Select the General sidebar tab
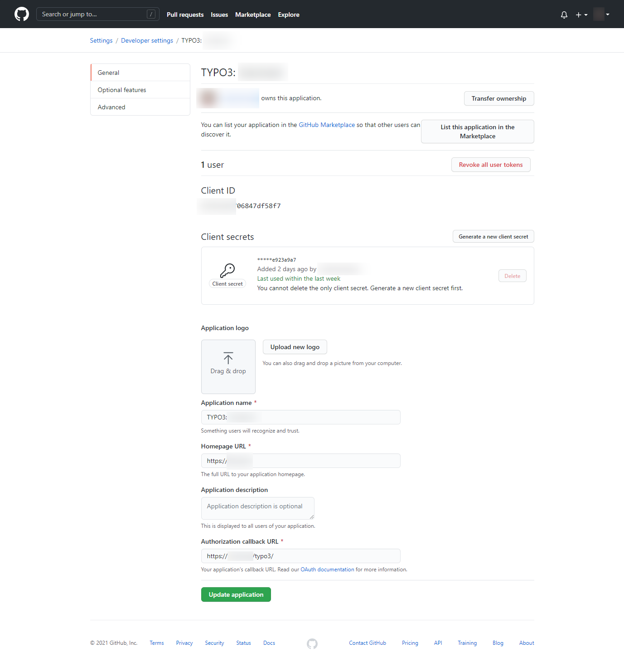This screenshot has width=624, height=672. 140,73
